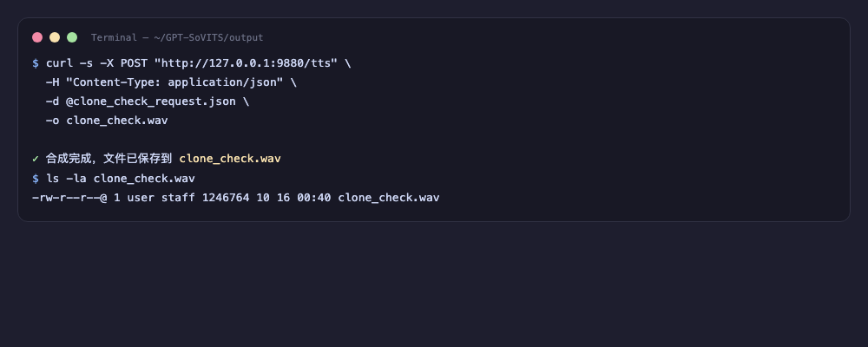Click the curl command word

click(x=59, y=63)
